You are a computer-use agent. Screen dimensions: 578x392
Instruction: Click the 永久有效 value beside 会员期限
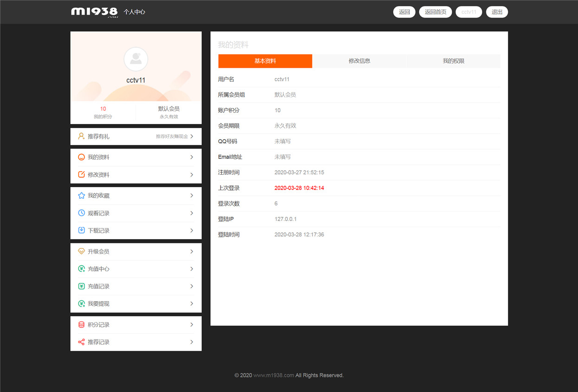pos(286,126)
